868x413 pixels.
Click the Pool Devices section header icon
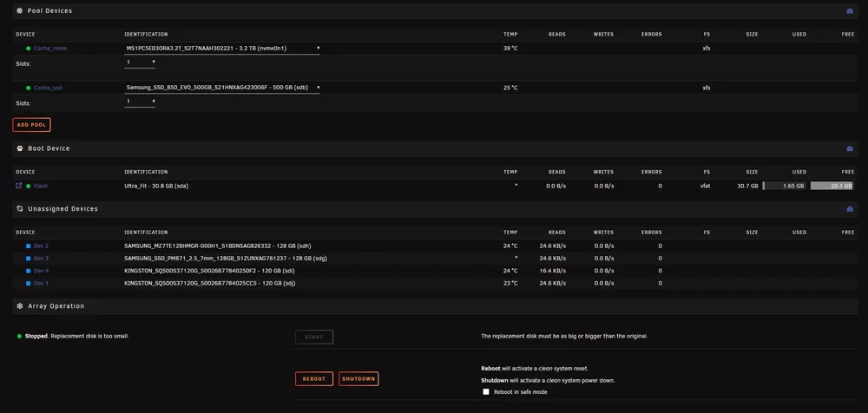pos(20,10)
